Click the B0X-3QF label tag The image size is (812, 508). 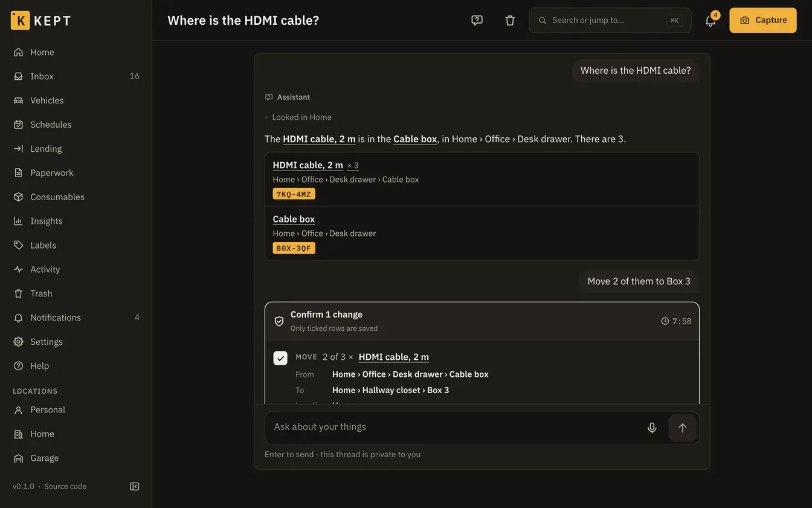click(294, 248)
